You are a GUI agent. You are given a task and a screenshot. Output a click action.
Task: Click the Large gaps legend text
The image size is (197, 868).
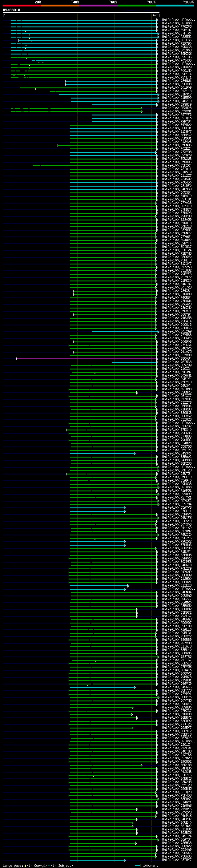[x=38, y=866]
